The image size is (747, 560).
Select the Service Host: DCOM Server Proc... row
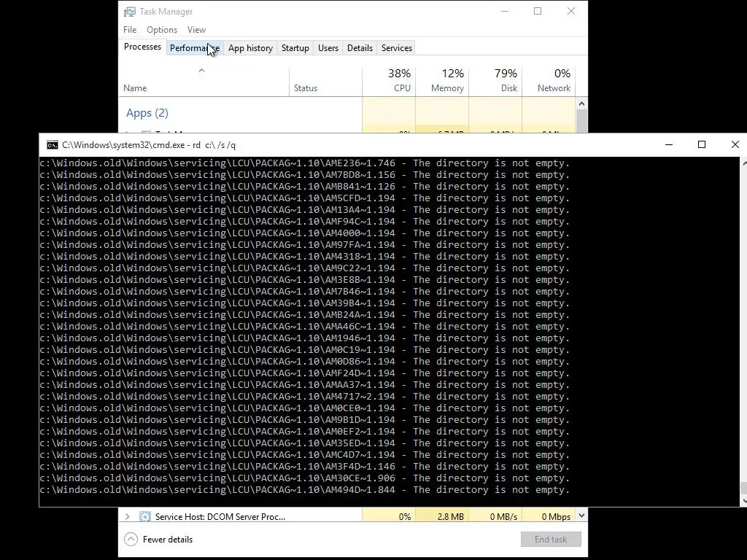347,516
